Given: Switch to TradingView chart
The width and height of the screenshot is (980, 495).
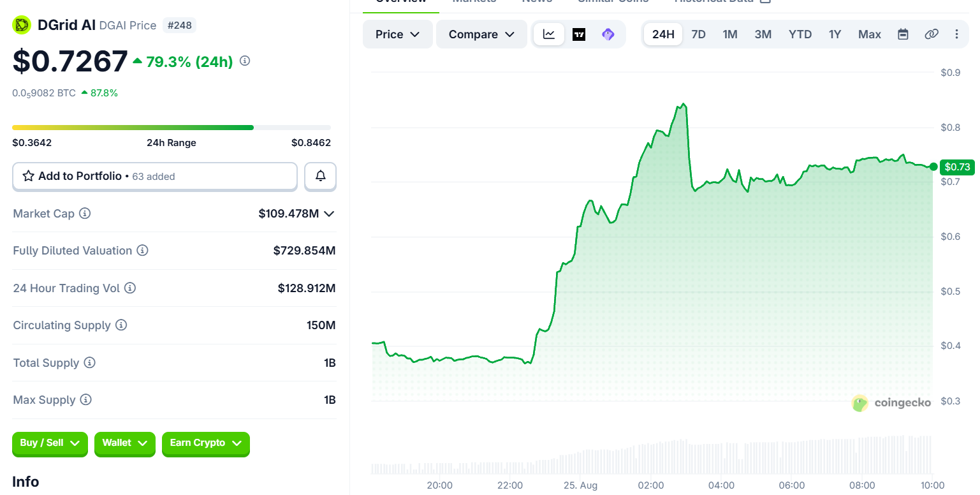Looking at the screenshot, I should [579, 34].
